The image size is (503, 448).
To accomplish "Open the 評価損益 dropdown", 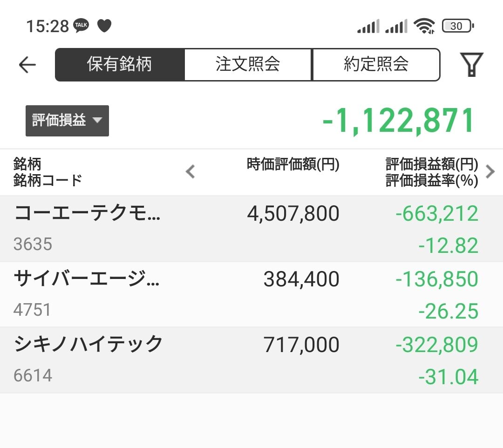I will (67, 121).
